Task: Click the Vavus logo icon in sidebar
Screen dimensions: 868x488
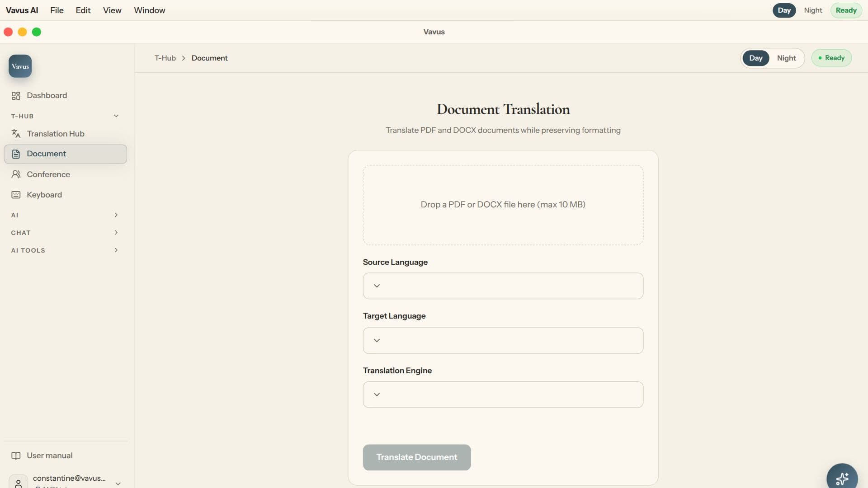Action: (x=20, y=66)
